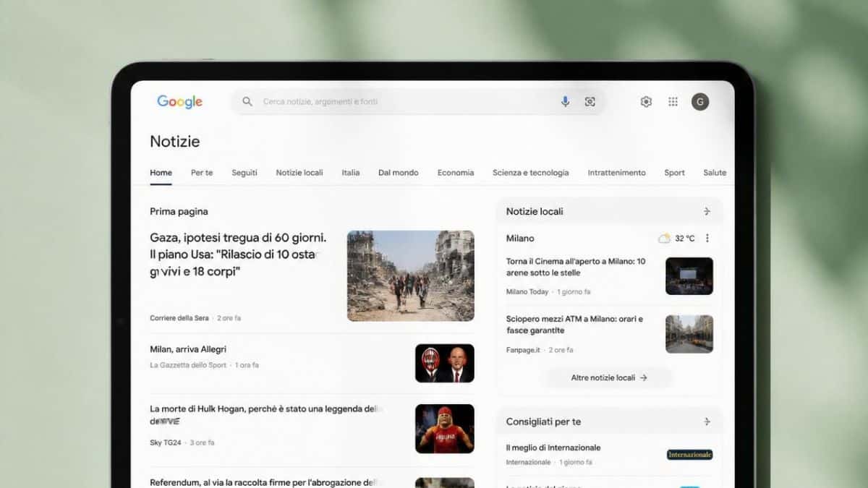Image resolution: width=868 pixels, height=488 pixels.
Task: Click the Notizie locali panel heading
Action: (535, 211)
